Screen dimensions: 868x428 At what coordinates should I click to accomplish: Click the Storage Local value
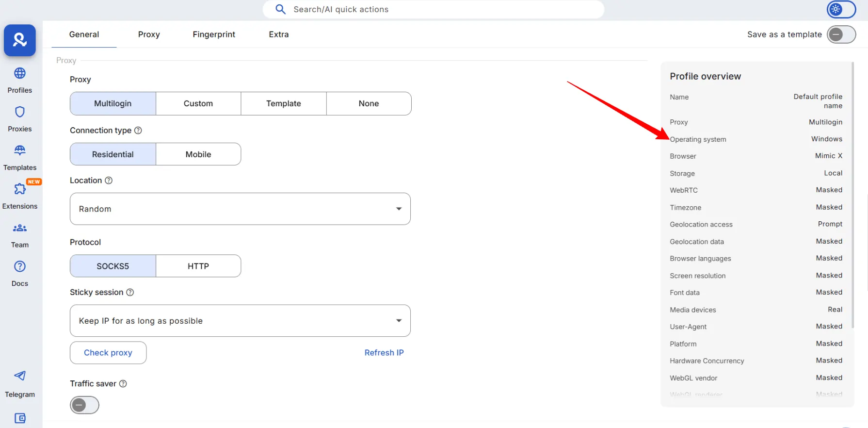[833, 173]
